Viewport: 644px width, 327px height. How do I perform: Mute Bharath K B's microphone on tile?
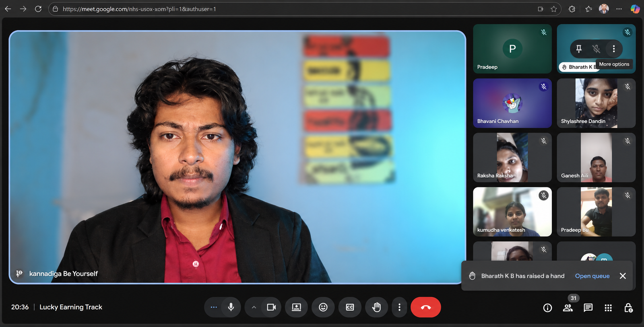[596, 49]
